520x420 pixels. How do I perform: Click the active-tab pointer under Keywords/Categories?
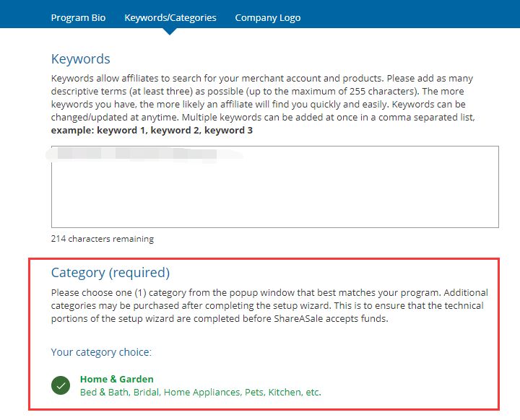click(x=170, y=31)
